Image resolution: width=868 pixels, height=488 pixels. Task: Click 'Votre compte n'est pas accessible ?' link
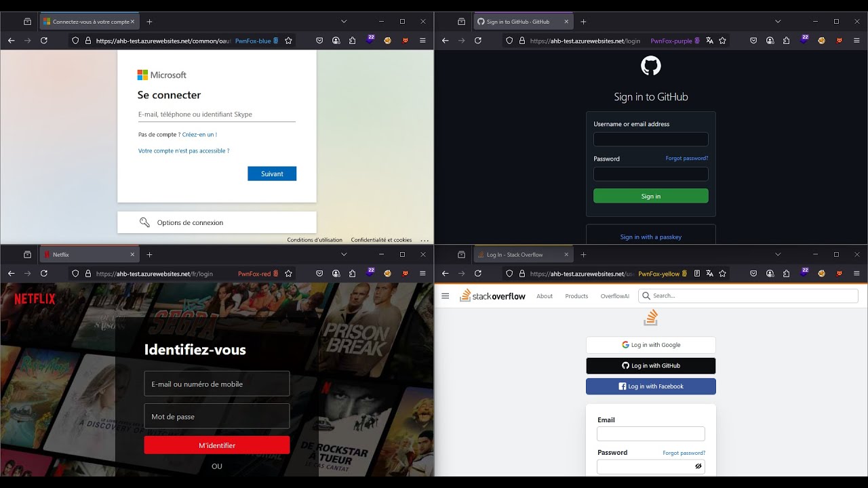[x=184, y=151]
